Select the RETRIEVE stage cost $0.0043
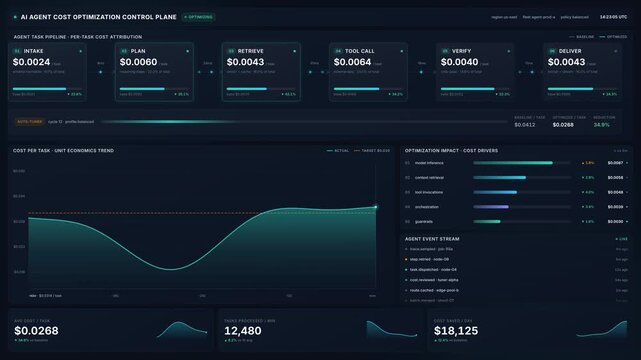 coord(245,62)
